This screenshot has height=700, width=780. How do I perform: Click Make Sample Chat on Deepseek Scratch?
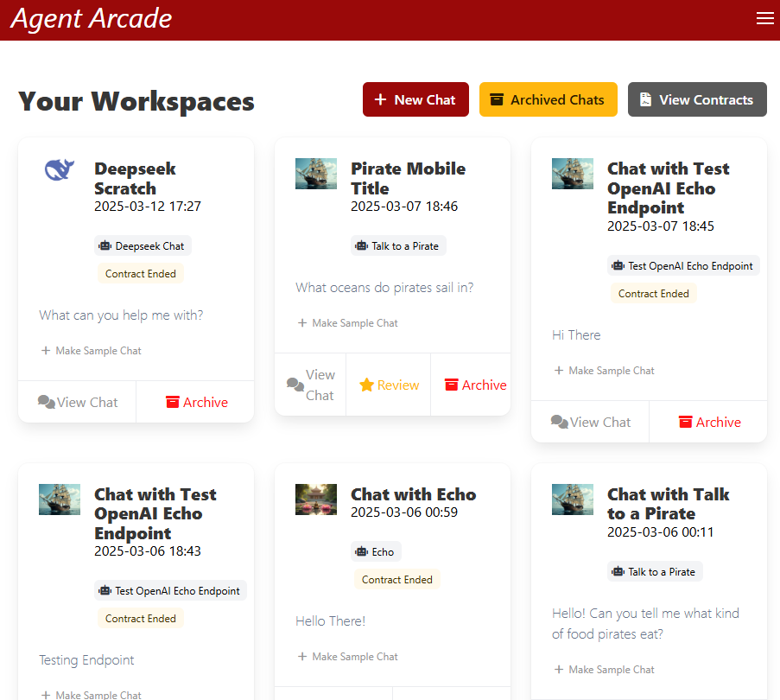click(91, 350)
